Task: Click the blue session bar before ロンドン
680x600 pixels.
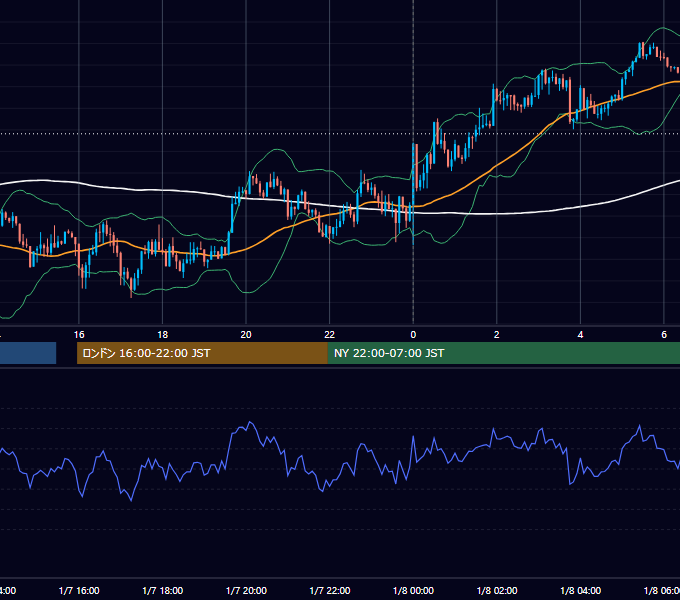Action: click(x=28, y=353)
